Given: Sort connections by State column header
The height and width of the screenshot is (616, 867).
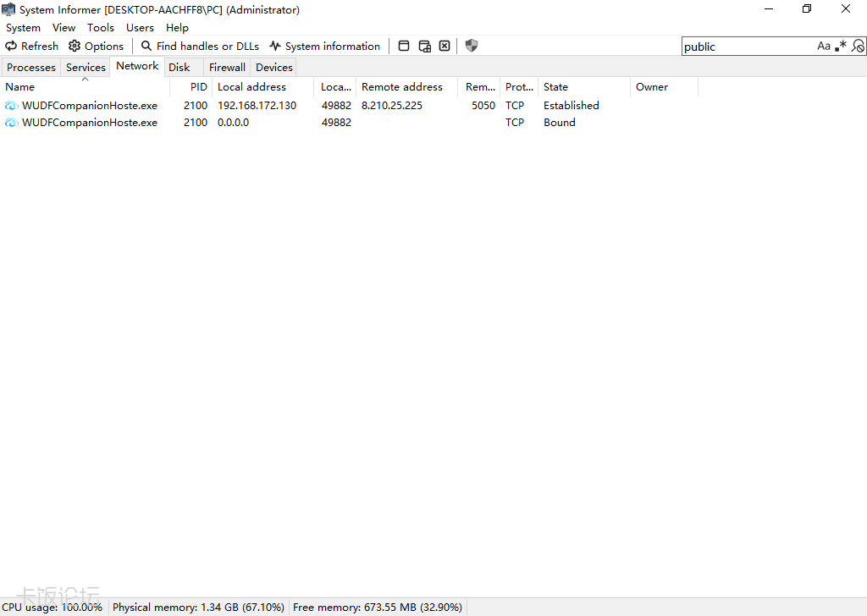Looking at the screenshot, I should (556, 87).
